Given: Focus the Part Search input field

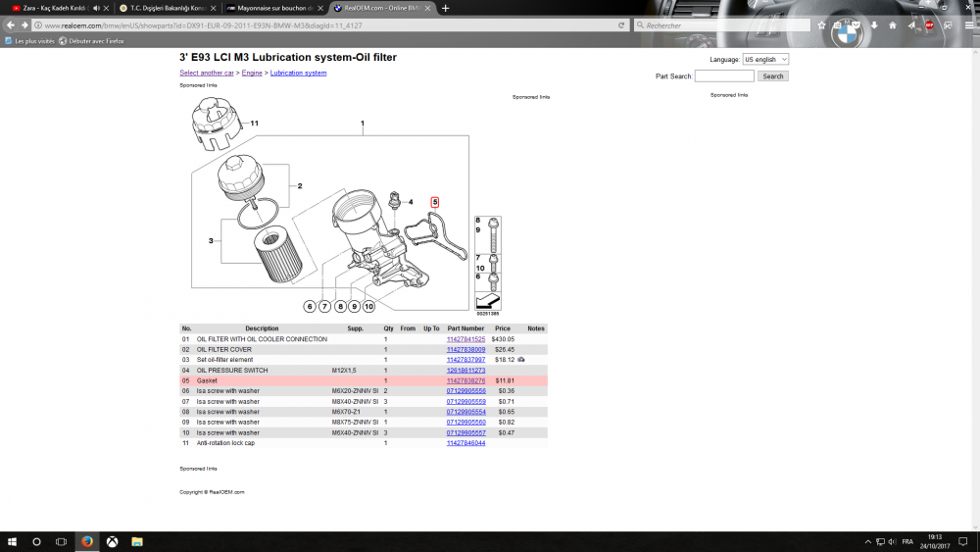Looking at the screenshot, I should [724, 76].
